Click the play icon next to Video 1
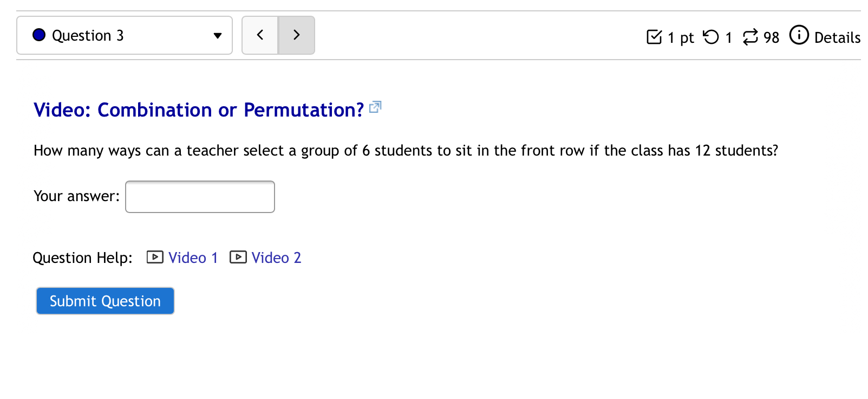Image resolution: width=868 pixels, height=399 pixels. click(154, 257)
